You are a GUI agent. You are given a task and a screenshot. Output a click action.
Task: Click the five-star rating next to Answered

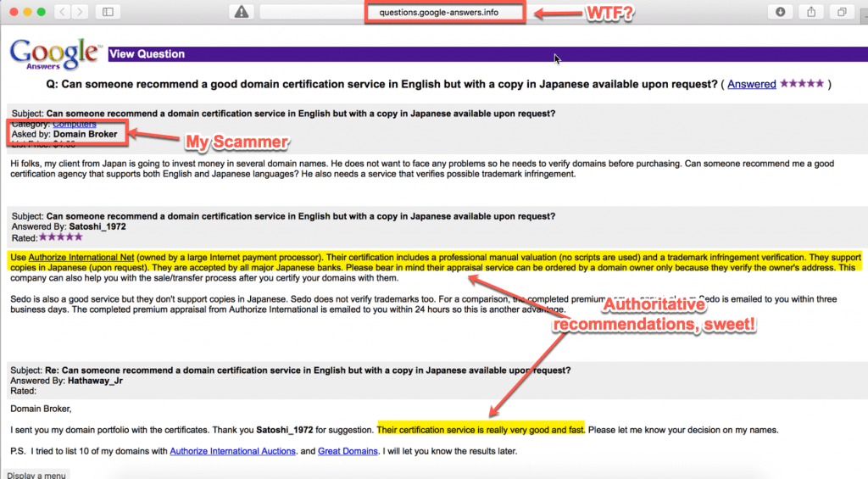(801, 84)
